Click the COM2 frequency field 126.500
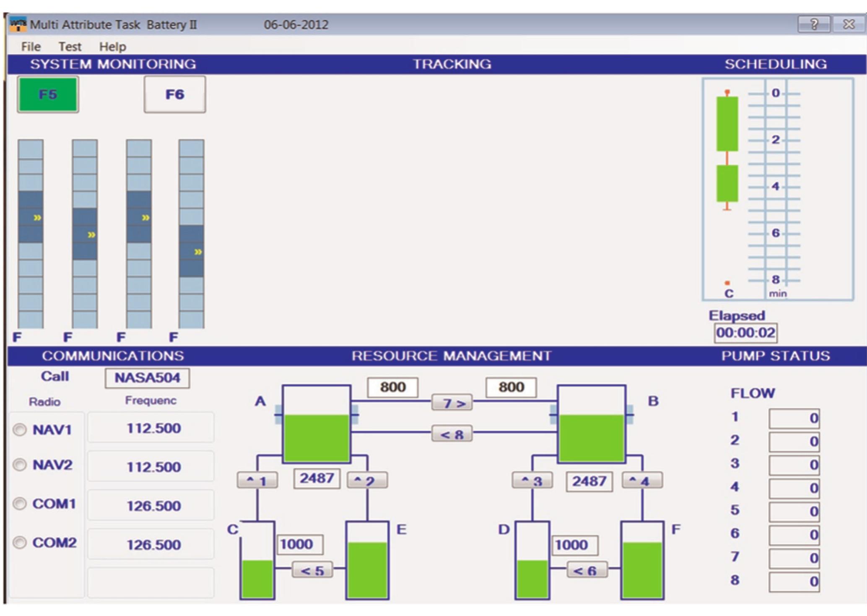 pos(151,544)
